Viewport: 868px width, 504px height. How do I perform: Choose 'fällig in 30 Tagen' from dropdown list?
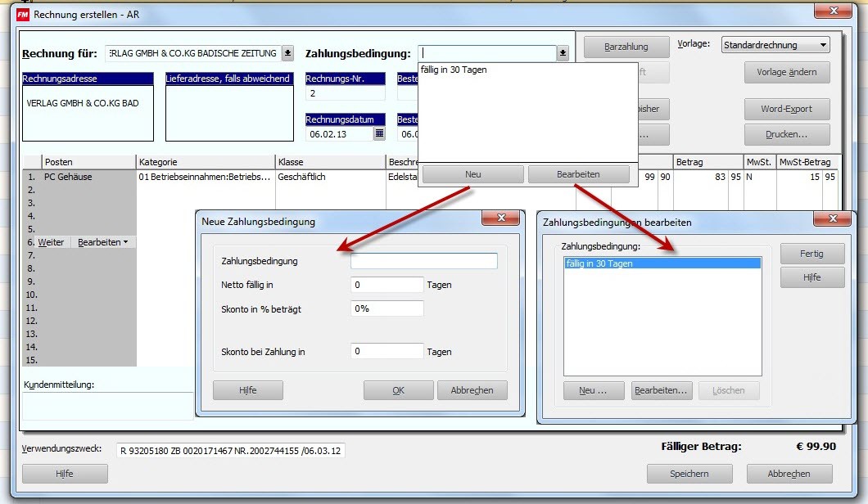pyautogui.click(x=453, y=70)
